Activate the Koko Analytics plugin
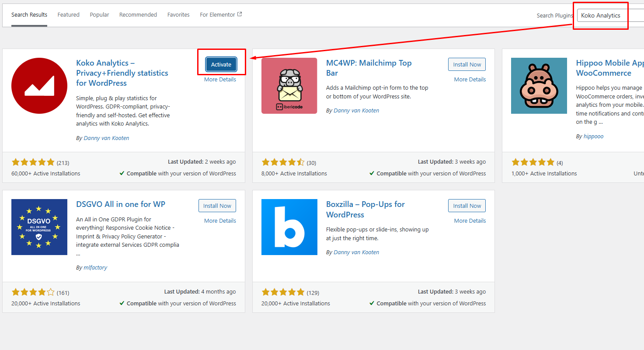Image resolution: width=644 pixels, height=350 pixels. tap(221, 64)
